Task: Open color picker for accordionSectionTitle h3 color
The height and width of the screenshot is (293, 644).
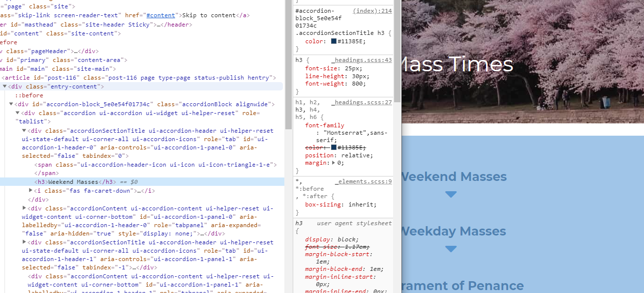Action: click(x=334, y=41)
